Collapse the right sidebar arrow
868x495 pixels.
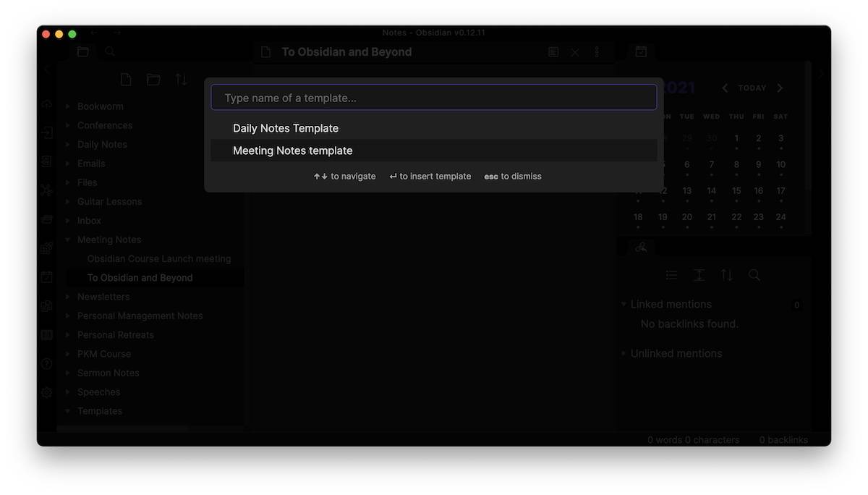click(x=821, y=74)
